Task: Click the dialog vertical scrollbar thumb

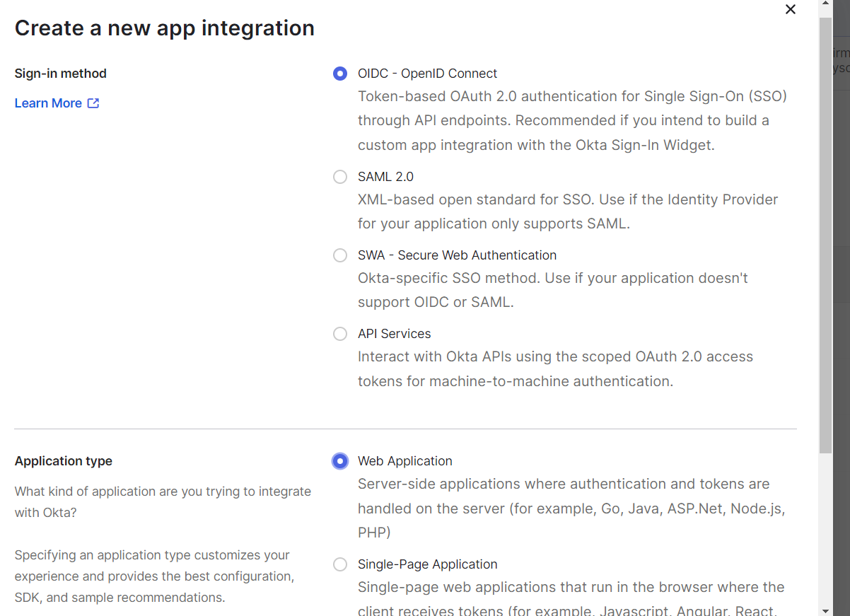Action: coord(825,235)
